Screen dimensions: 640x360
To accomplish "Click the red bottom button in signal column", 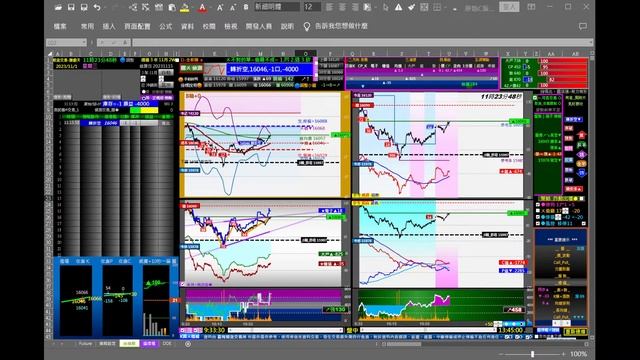I will [x=573, y=189].
